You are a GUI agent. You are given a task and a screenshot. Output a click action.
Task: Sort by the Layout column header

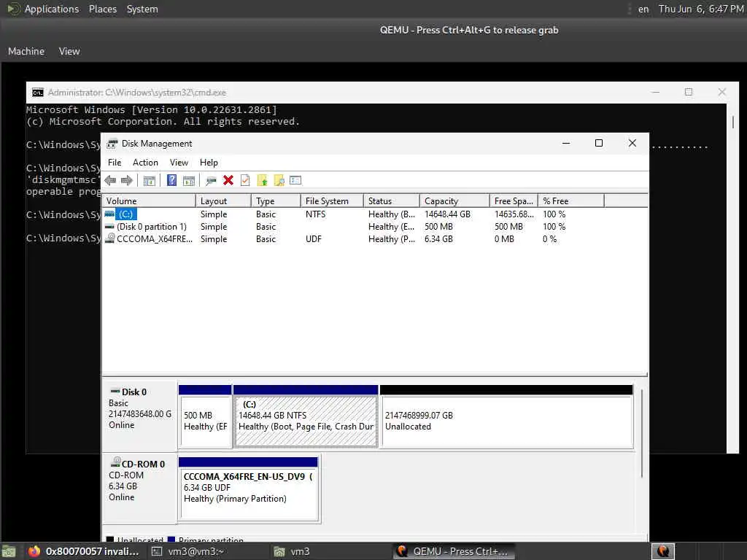(223, 201)
